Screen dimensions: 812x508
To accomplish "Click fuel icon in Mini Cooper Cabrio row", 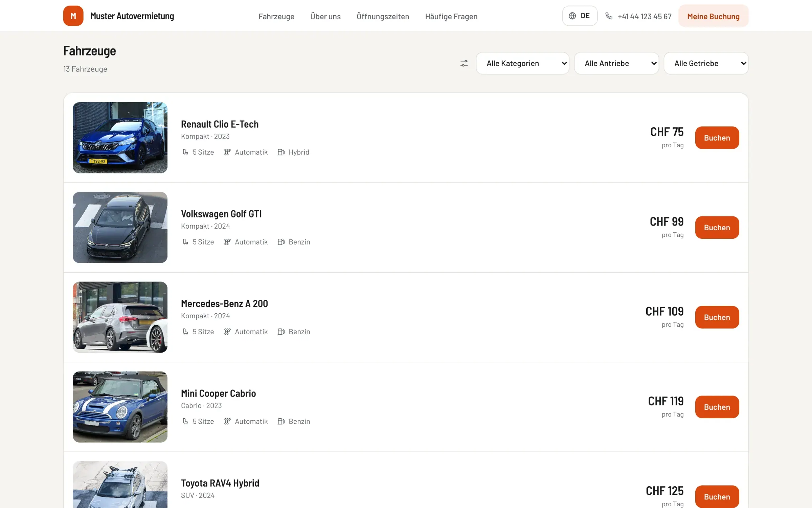I will (281, 422).
